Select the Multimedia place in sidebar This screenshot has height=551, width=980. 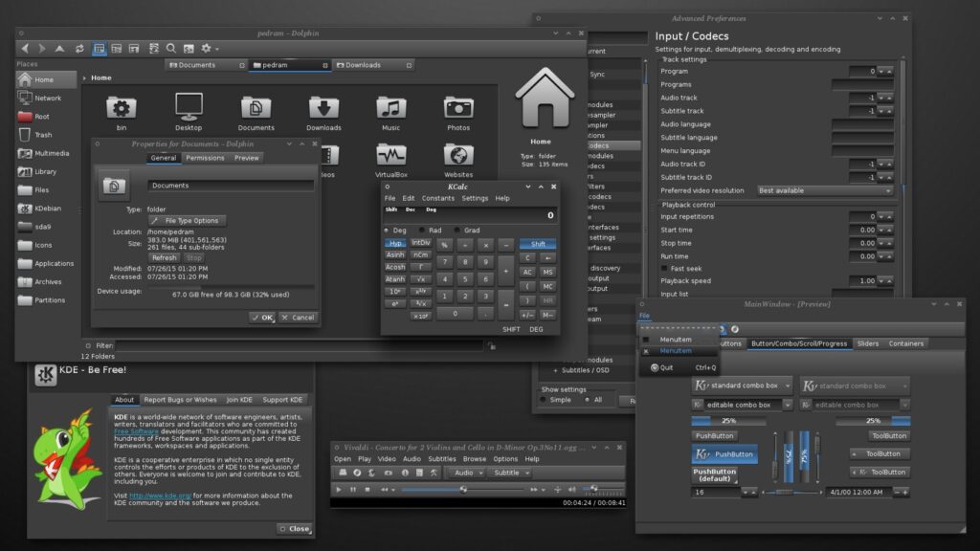[51, 153]
